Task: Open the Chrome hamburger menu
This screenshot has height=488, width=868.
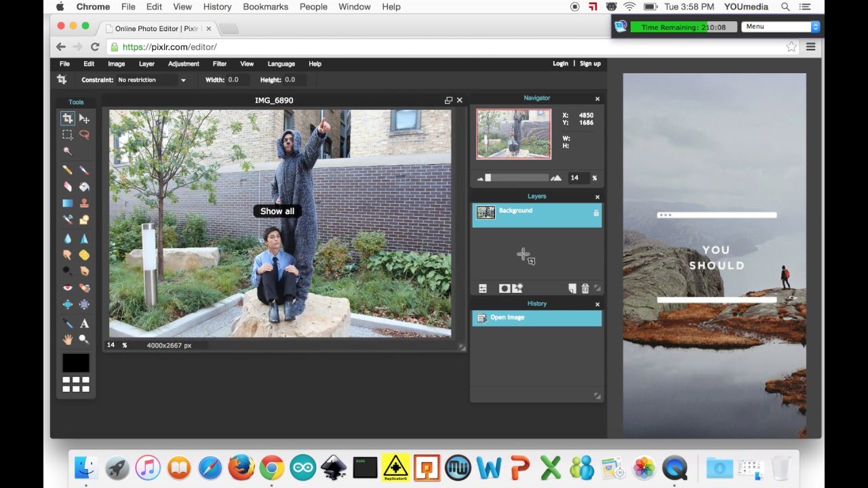Action: click(x=811, y=47)
